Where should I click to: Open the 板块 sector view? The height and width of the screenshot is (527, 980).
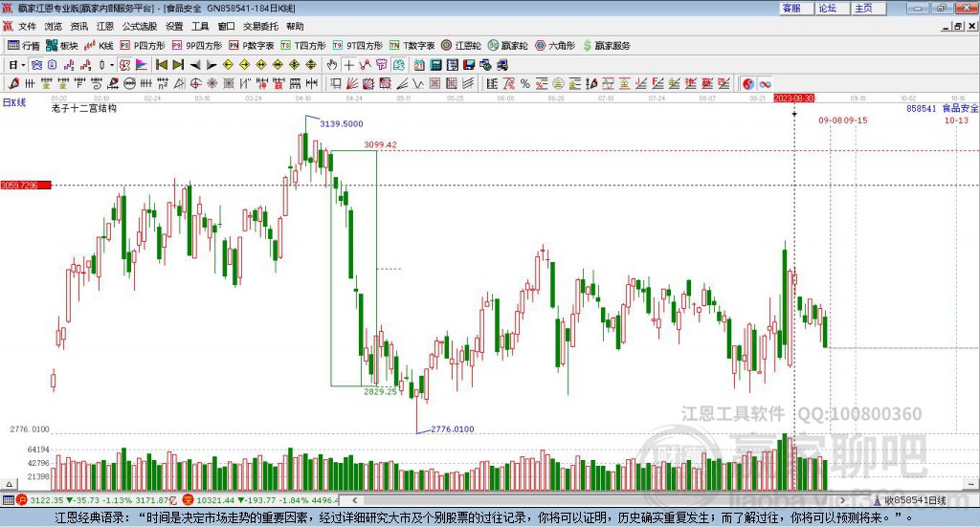pos(61,46)
